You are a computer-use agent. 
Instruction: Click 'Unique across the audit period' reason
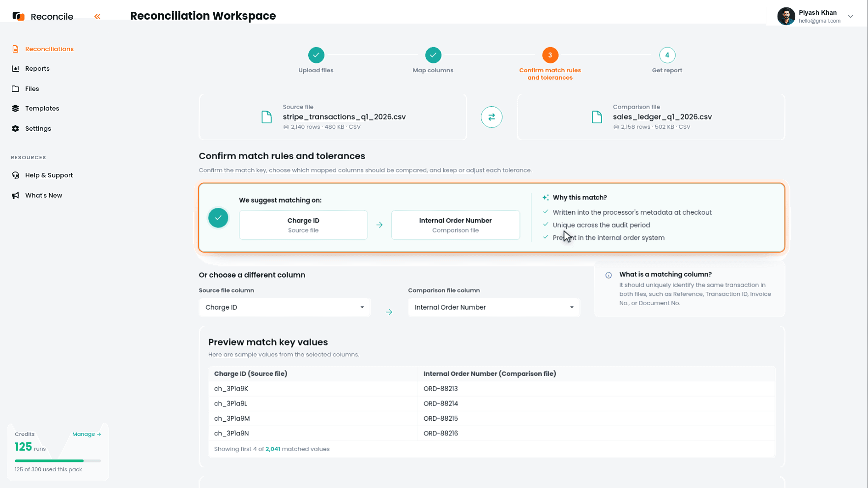[601, 225]
